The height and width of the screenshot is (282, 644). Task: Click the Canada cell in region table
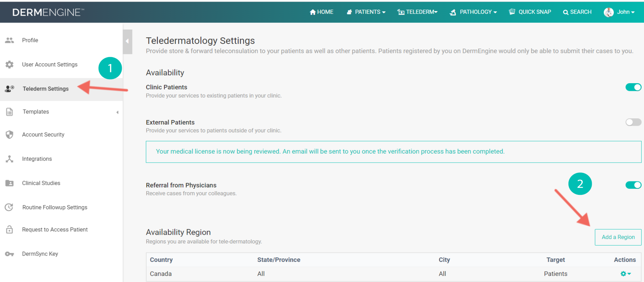click(x=161, y=274)
